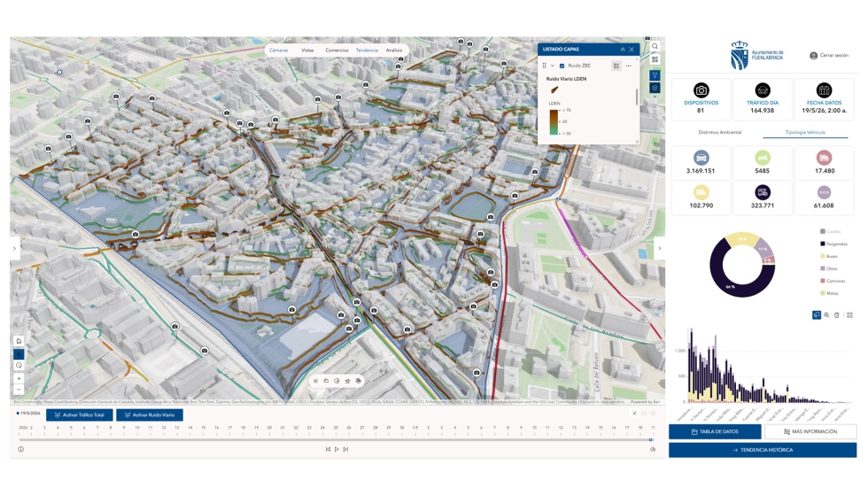
Task: Click Cerrar sesión link
Action: pyautogui.click(x=833, y=55)
